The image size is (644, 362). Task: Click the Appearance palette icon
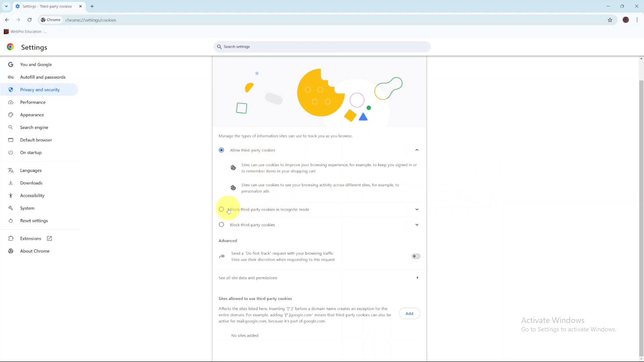coord(11,115)
